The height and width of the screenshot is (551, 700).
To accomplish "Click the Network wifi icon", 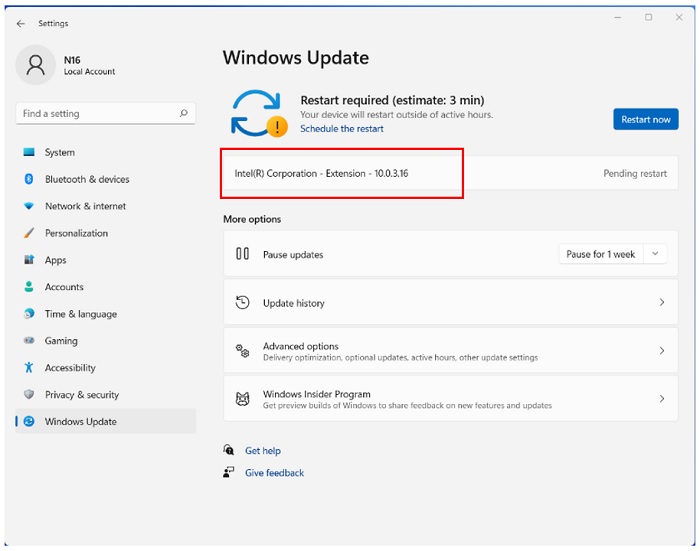I will [29, 206].
